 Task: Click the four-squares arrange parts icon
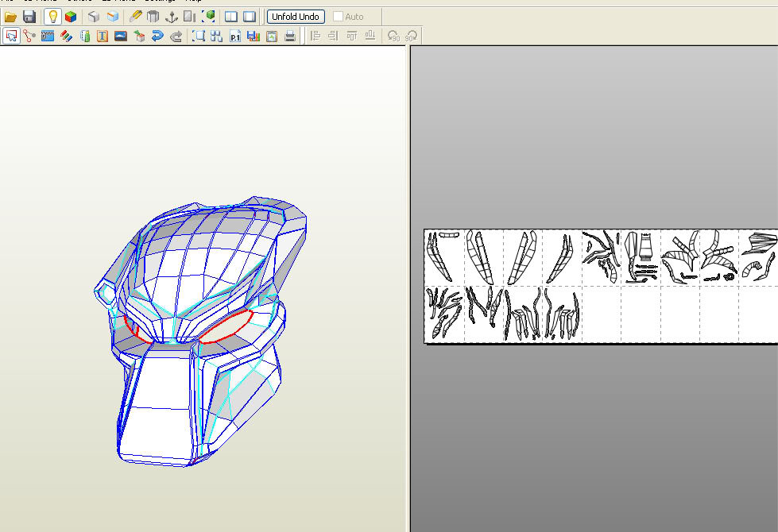click(216, 37)
